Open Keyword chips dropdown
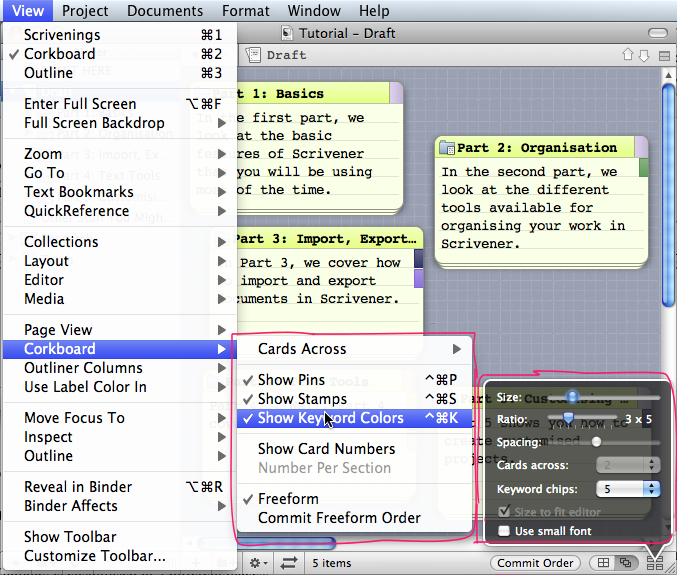677x575 pixels. point(628,489)
